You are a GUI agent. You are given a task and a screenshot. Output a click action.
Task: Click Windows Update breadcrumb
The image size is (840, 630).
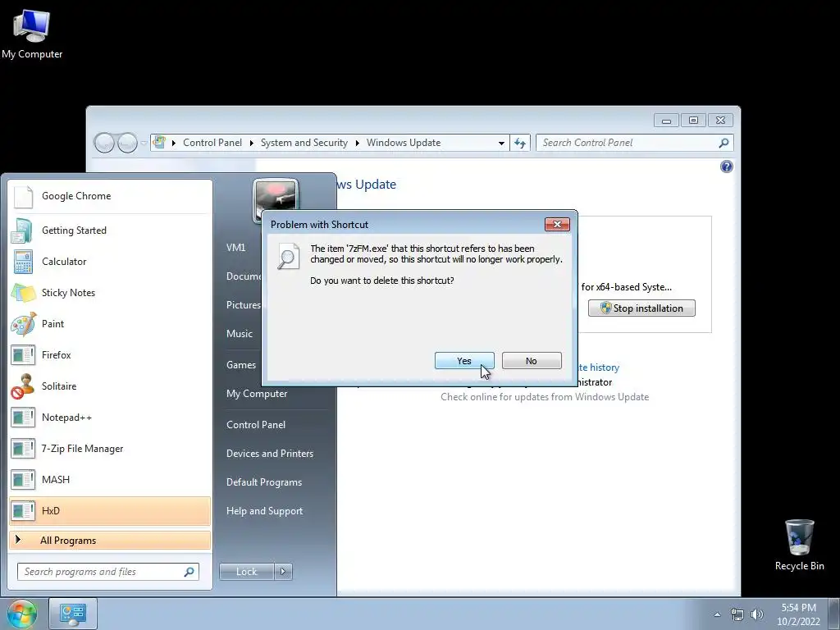[404, 143]
